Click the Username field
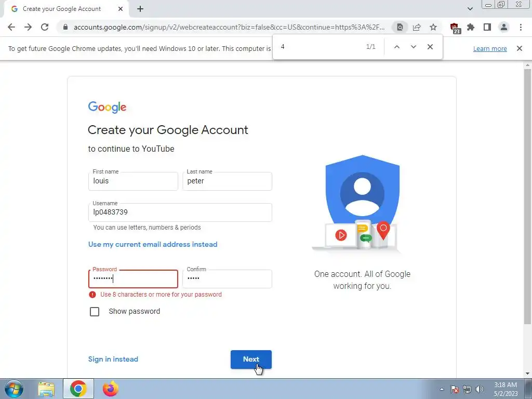 [180, 212]
